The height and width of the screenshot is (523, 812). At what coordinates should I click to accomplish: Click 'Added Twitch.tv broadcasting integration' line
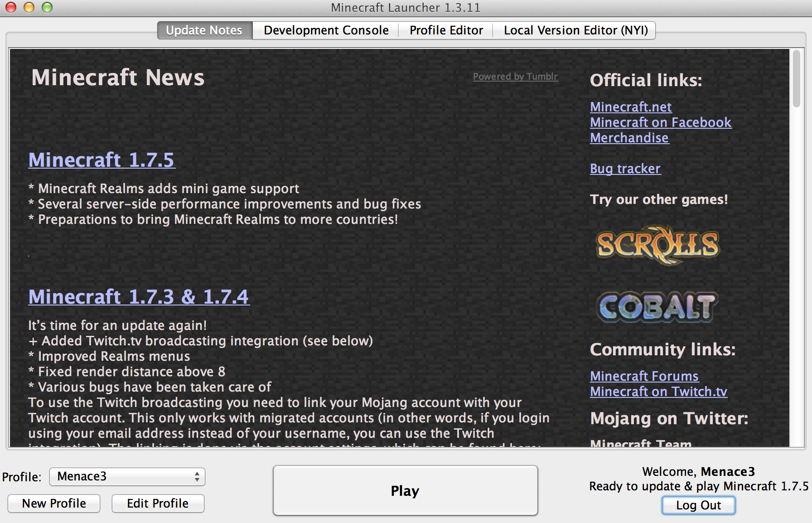[201, 341]
